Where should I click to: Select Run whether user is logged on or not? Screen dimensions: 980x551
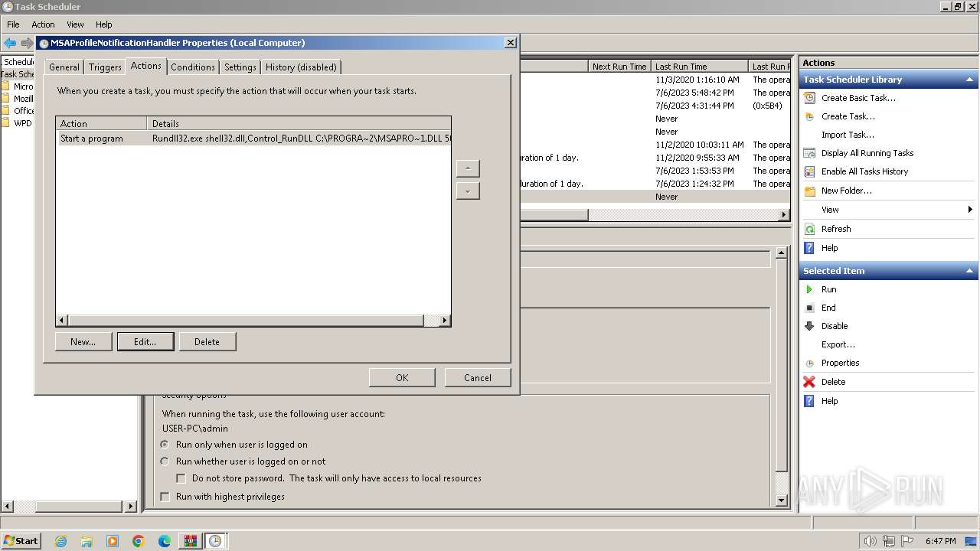[165, 461]
